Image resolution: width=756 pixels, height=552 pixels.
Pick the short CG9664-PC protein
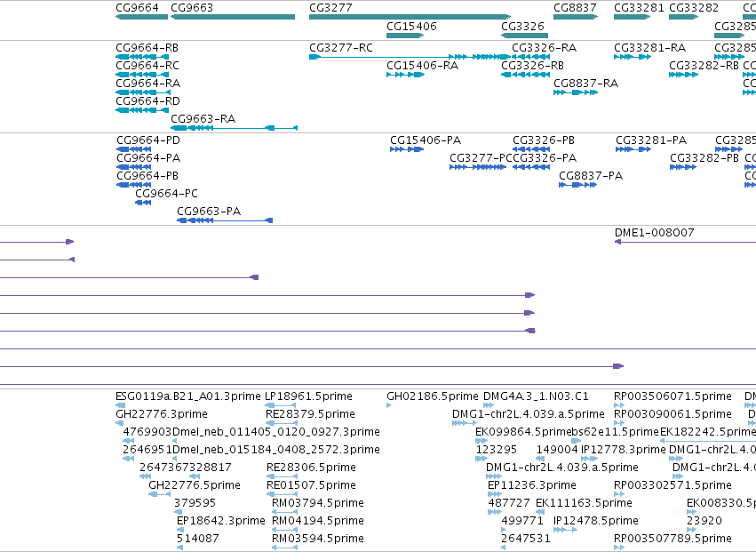coord(143,203)
